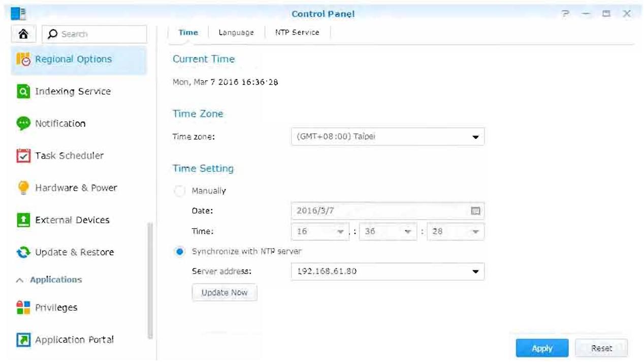Click the Task Scheduler calendar icon
Image resolution: width=644 pixels, height=362 pixels.
[23, 156]
